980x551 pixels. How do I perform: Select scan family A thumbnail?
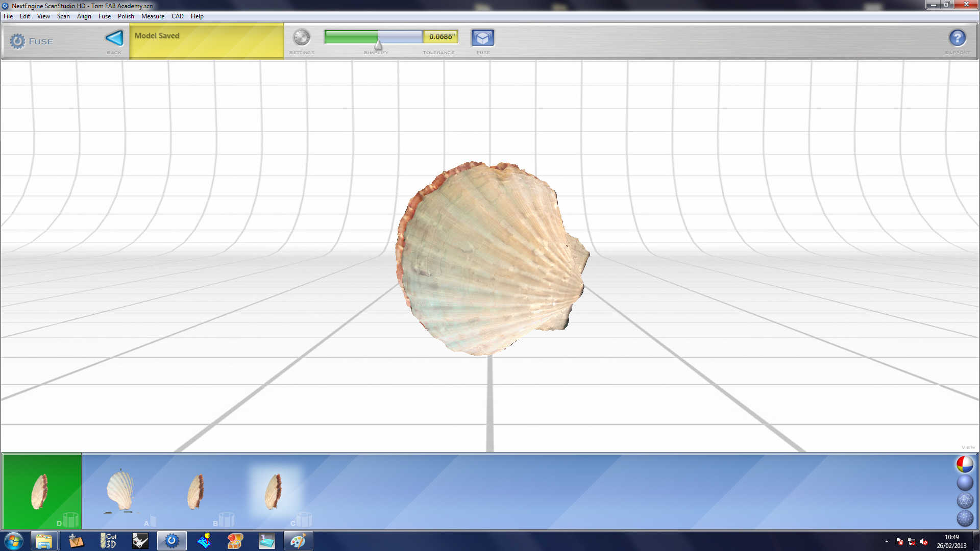(x=120, y=491)
